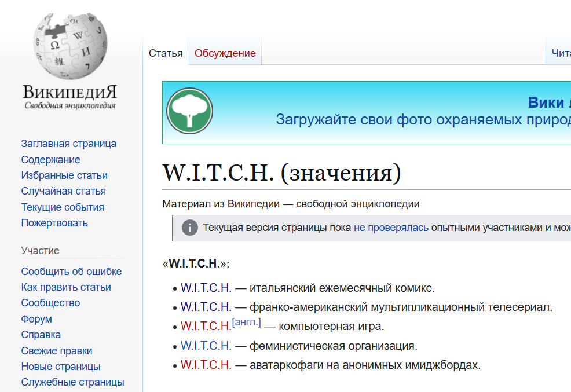This screenshot has height=392, width=571.
Task: Click the [англ.] superscript link
Action: click(x=247, y=322)
